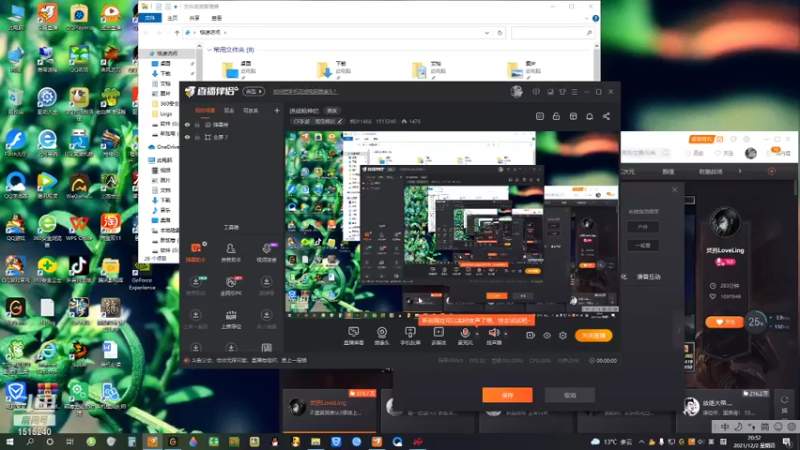Select Logs folder in File Explorer sidebar
Screen dimensions: 800x450
[x=163, y=114]
